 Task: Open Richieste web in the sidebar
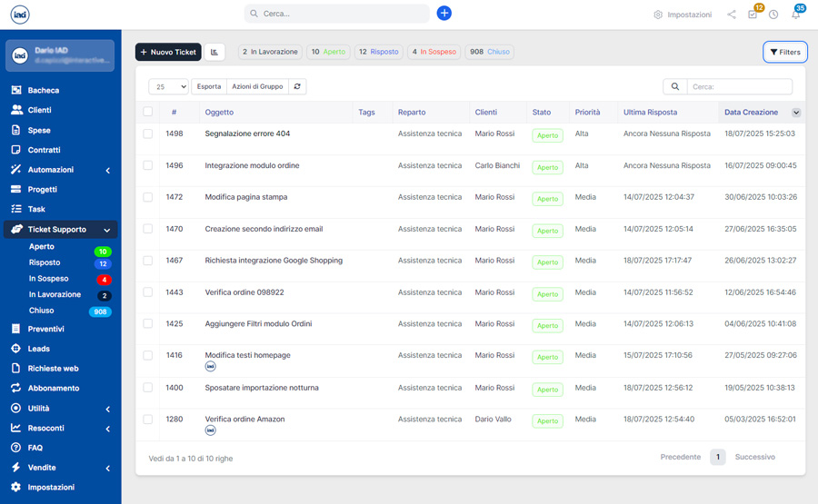54,369
